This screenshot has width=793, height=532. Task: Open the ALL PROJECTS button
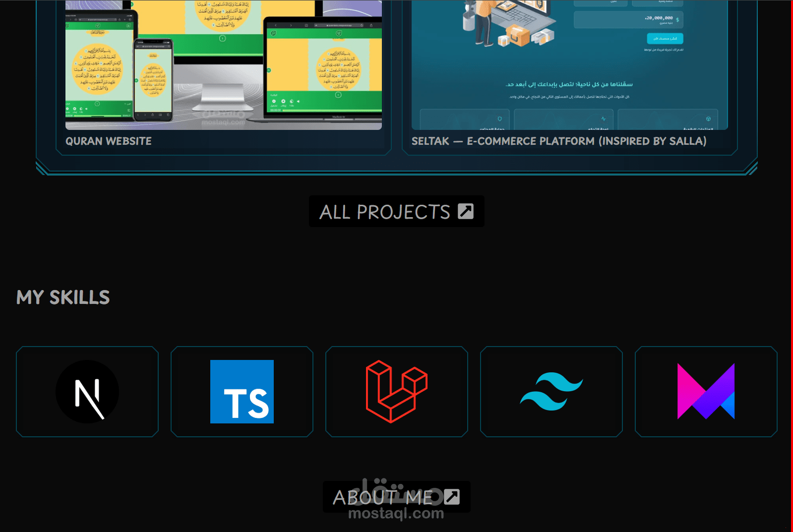[396, 211]
